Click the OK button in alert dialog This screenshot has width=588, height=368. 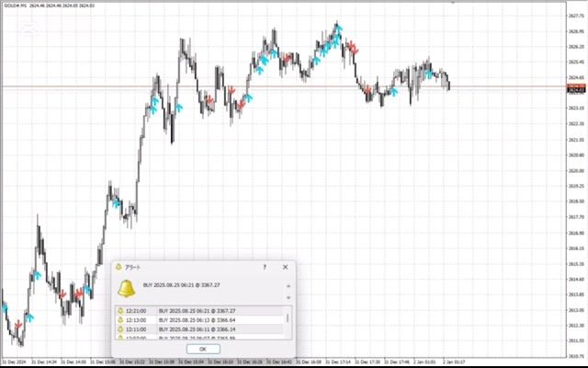click(x=203, y=349)
